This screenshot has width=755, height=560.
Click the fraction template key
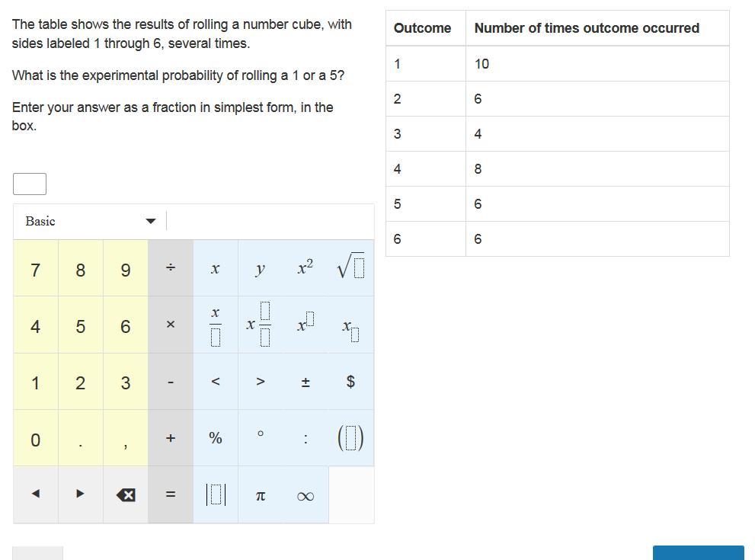coord(216,325)
